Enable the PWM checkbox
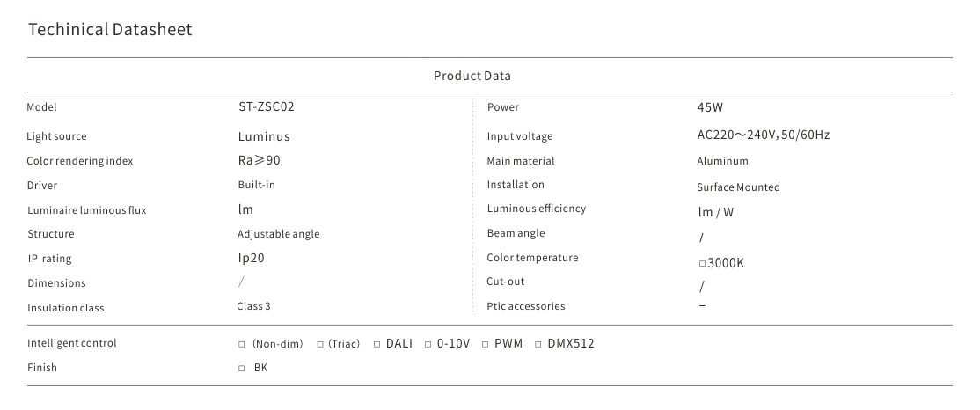Screen dimensions: 980x410 (485, 344)
